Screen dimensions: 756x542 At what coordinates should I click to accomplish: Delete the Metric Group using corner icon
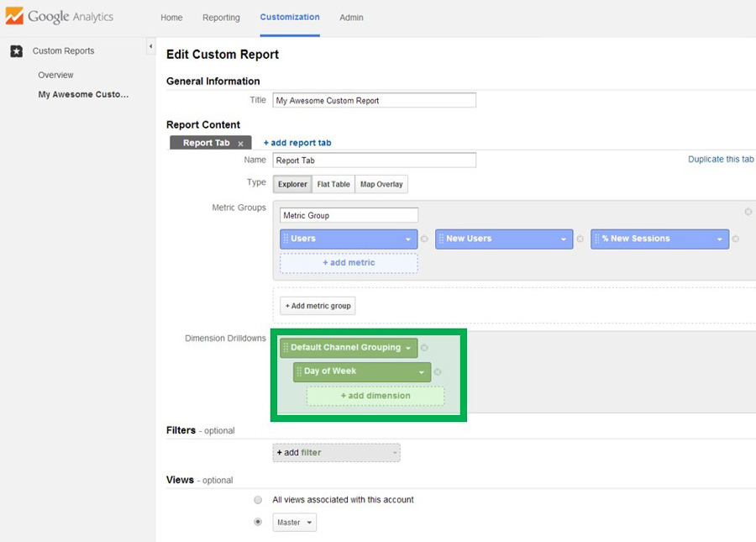click(748, 212)
